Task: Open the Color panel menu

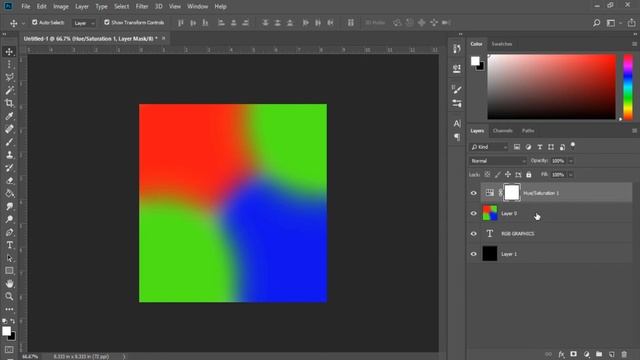Action: coord(634,44)
